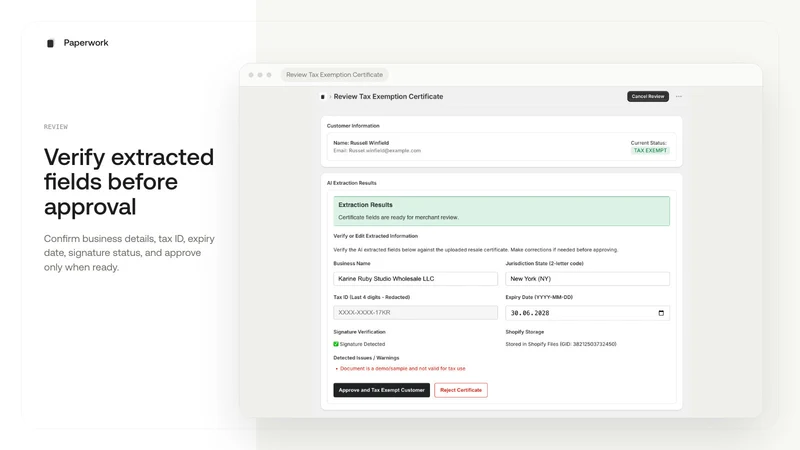Click the Detected Issues / Warnings label
Screen dimensions: 800x450
click(366, 358)
